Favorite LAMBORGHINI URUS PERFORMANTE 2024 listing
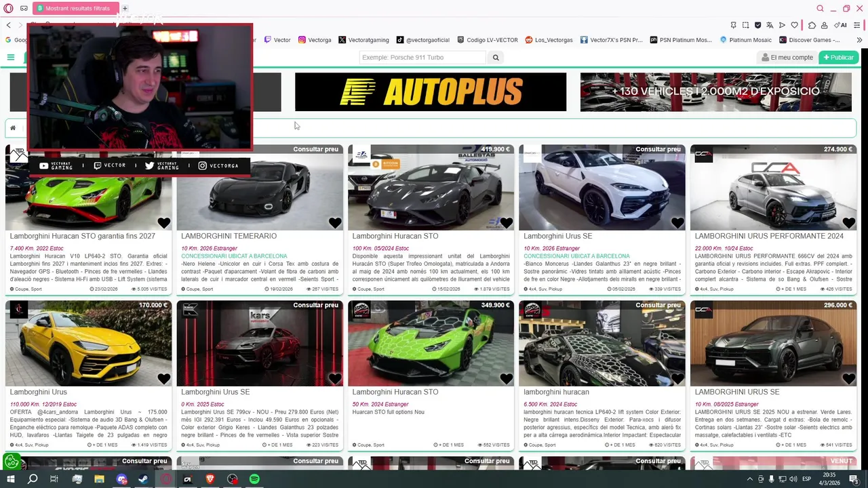The image size is (868, 488). (x=848, y=223)
